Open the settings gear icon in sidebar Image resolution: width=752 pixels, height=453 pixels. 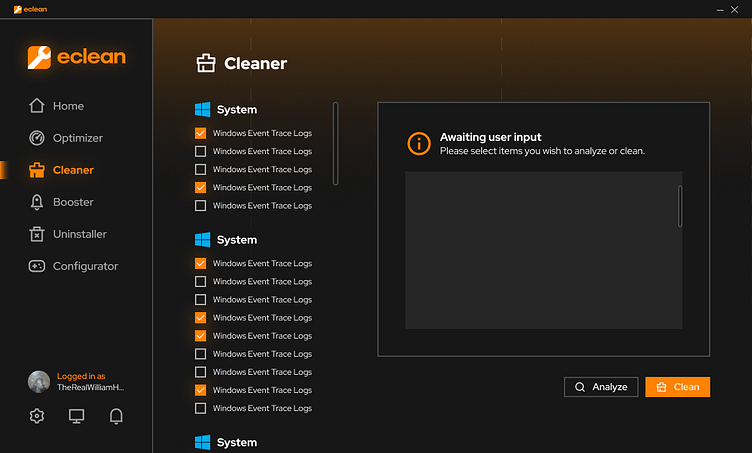pyautogui.click(x=37, y=416)
